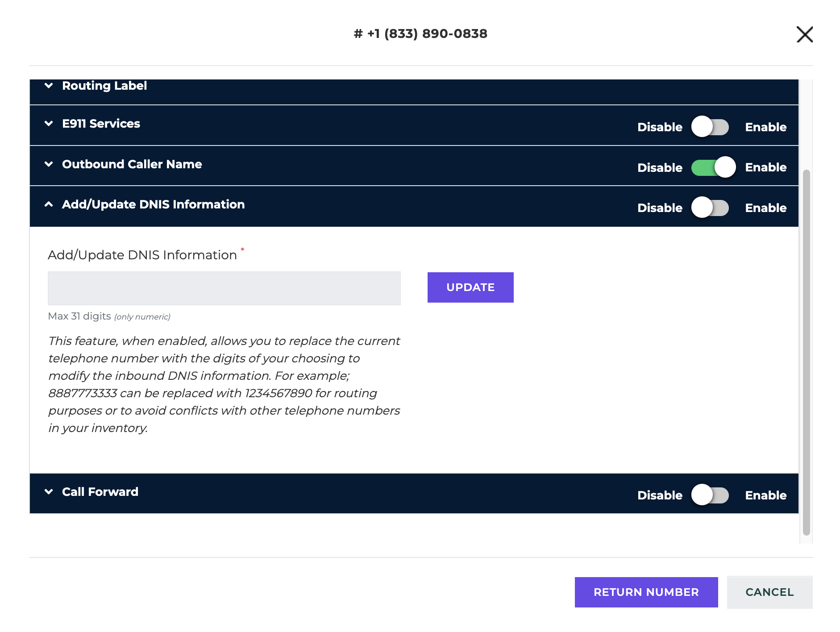Click the UPDATE button
This screenshot has width=840, height=632.
tap(470, 287)
